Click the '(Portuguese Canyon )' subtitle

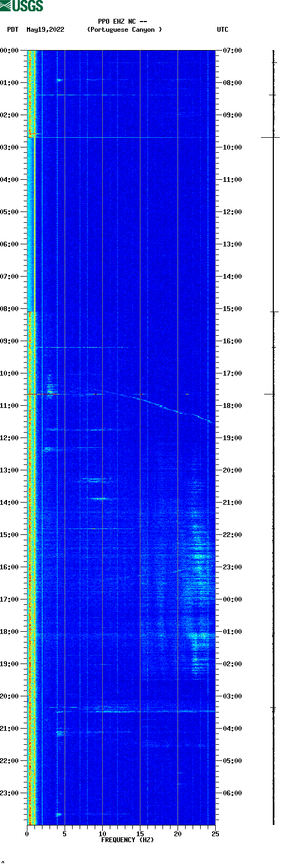point(124,30)
